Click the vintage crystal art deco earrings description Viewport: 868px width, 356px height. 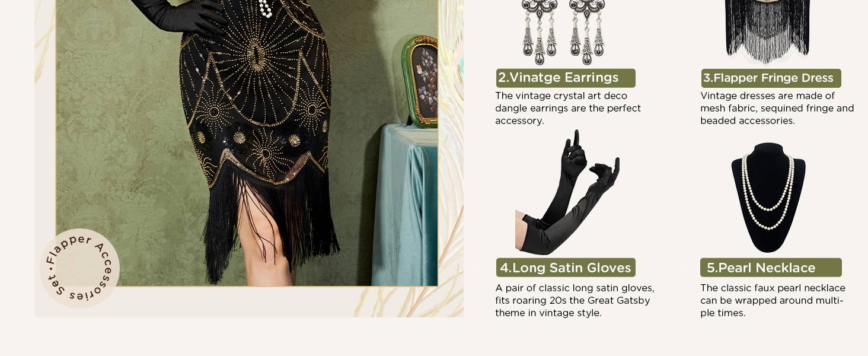[568, 108]
